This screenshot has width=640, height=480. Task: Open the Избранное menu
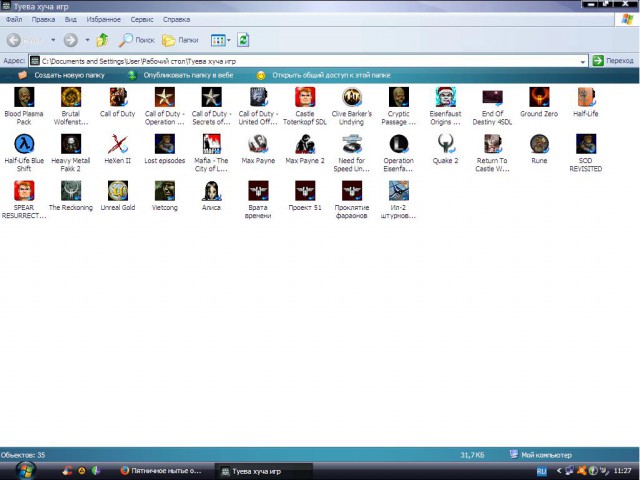(104, 19)
